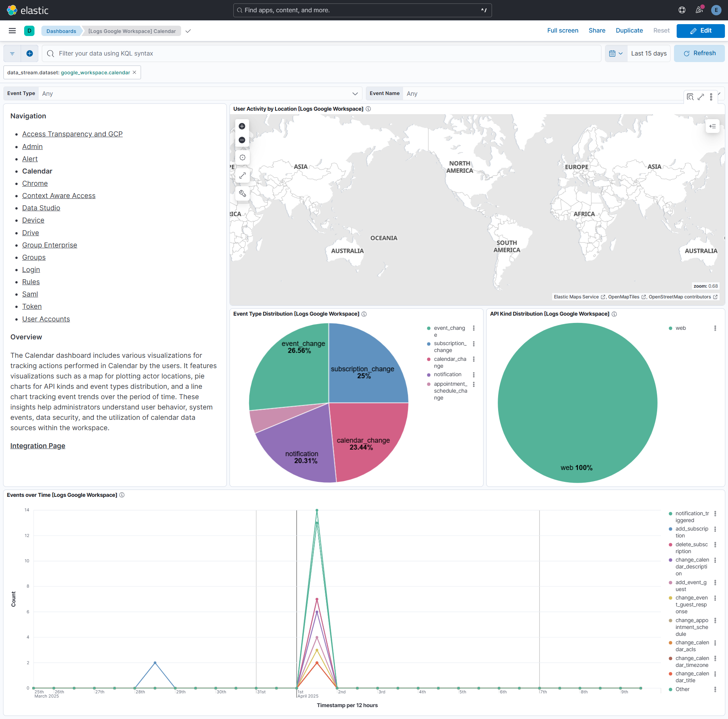
Task: Toggle web series in API Kind legend
Action: tap(680, 328)
